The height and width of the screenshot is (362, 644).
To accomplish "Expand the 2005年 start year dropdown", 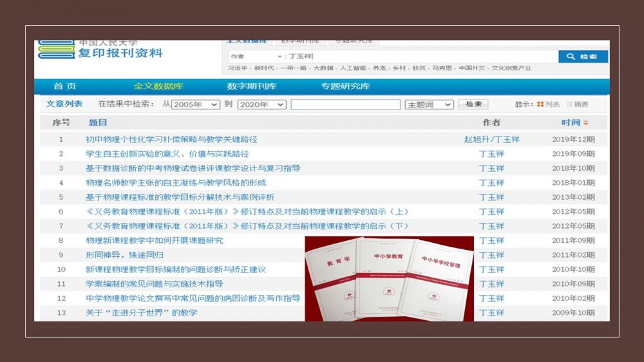I will [x=196, y=104].
